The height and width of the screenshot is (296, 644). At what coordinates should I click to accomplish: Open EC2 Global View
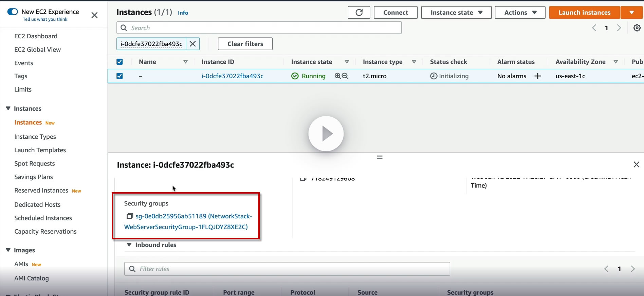click(x=37, y=50)
